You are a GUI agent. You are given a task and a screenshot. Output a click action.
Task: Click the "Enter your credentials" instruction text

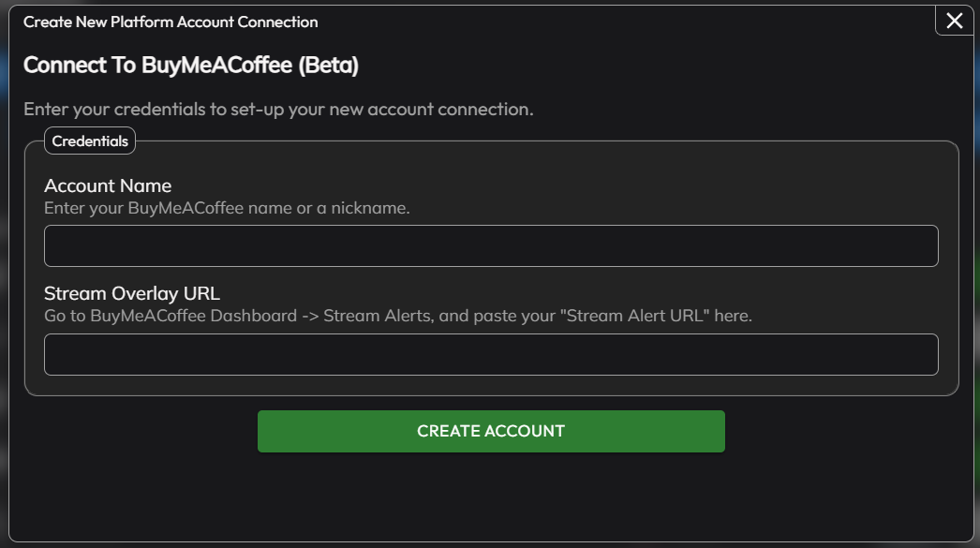pos(278,109)
